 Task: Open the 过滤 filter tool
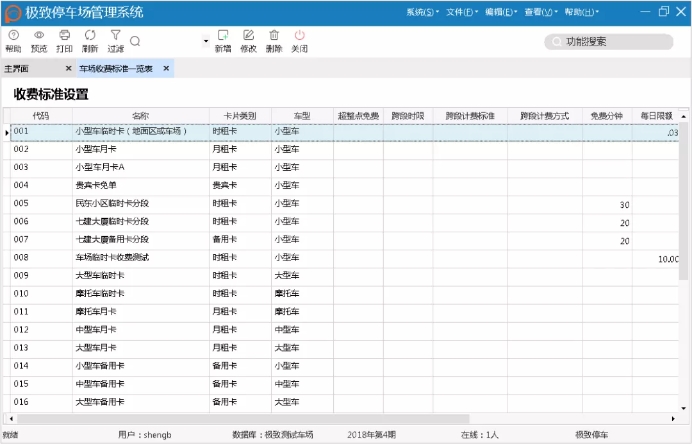point(115,40)
